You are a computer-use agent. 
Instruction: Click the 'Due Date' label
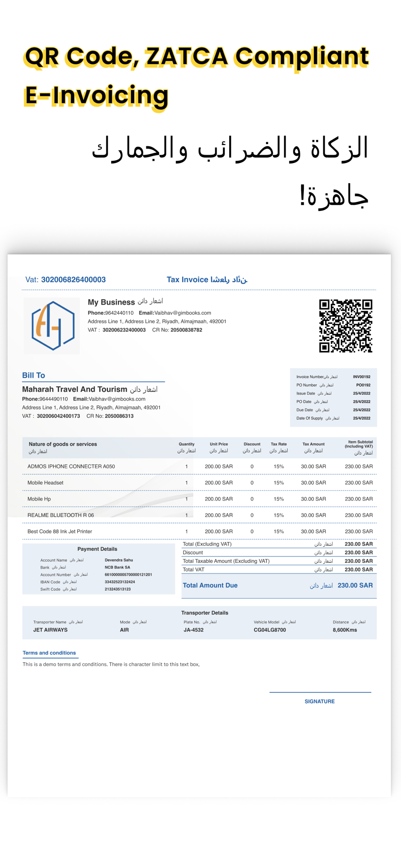click(x=305, y=410)
